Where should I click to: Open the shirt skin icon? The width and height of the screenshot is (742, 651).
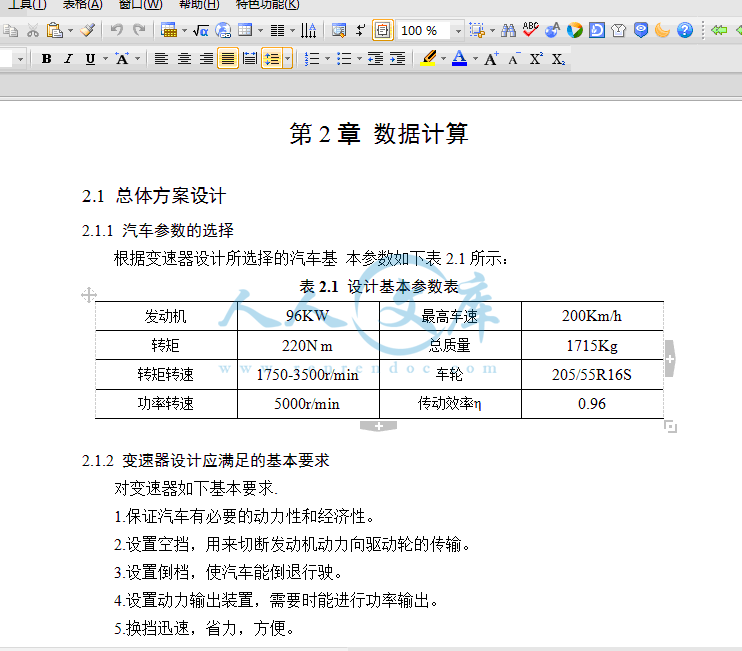[618, 31]
